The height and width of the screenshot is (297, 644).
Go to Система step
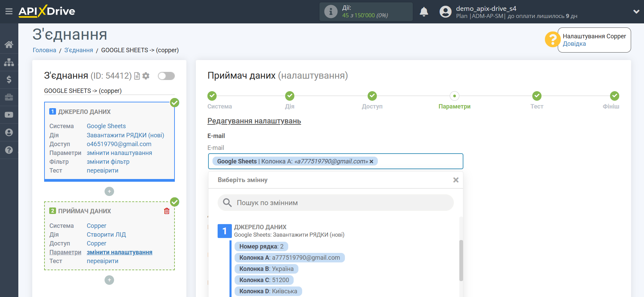coord(212,96)
